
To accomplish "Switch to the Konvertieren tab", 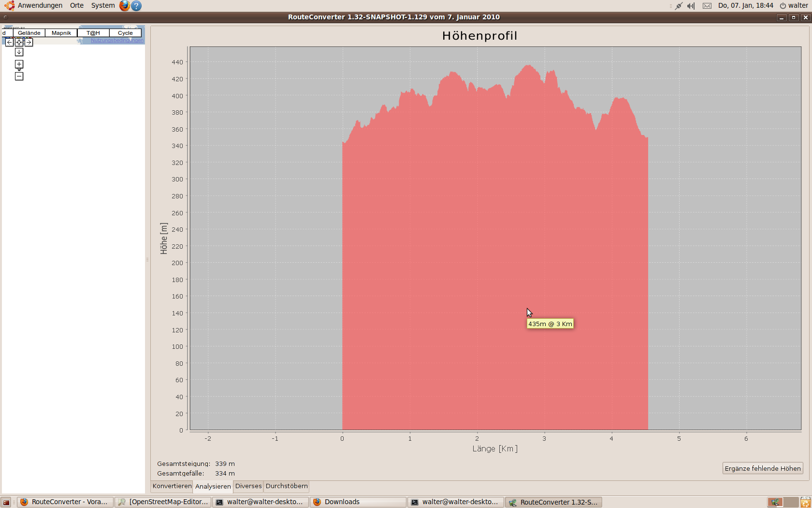I will click(x=172, y=486).
